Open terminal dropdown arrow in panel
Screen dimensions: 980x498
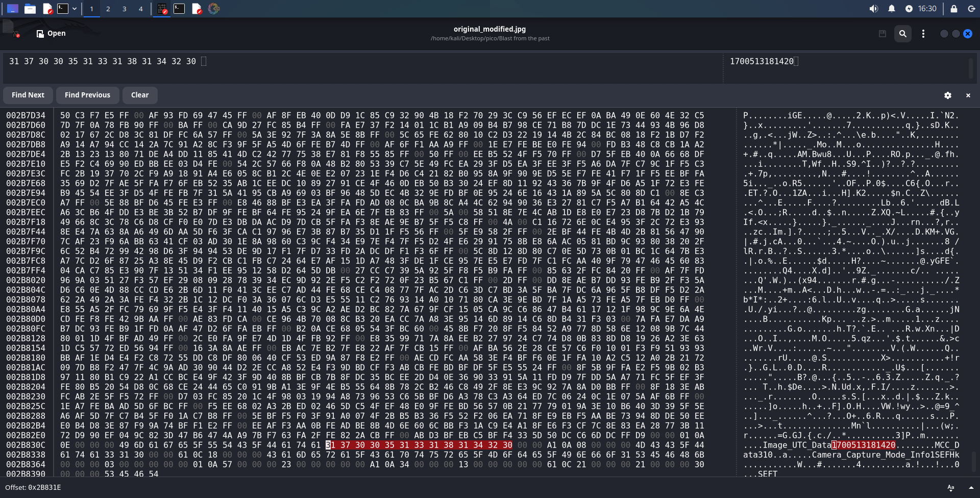pos(75,9)
